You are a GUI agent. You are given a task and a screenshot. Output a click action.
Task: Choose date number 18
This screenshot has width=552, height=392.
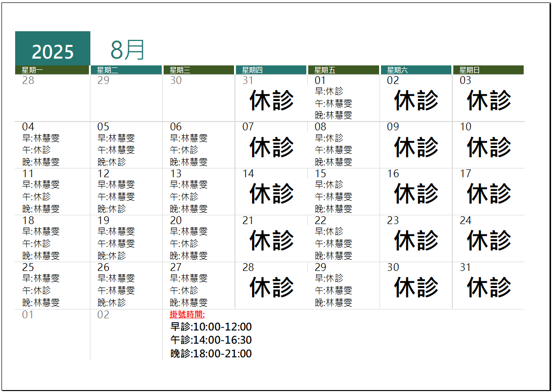click(28, 221)
